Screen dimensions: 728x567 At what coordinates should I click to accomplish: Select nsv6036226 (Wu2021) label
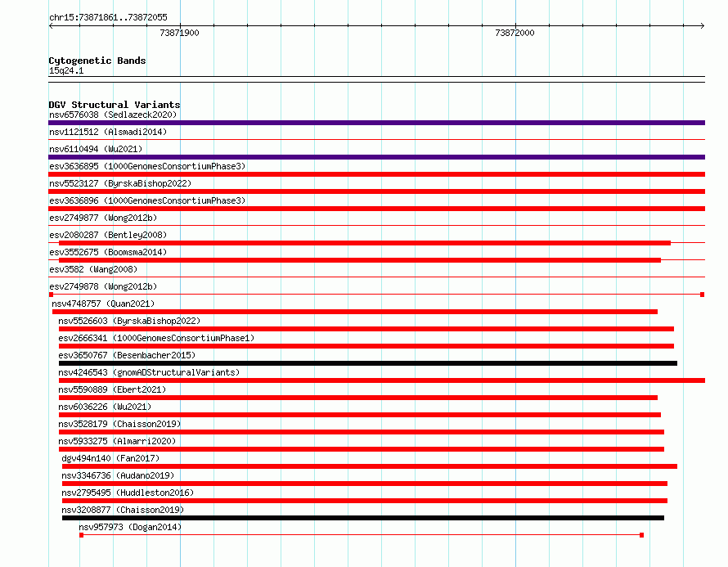[105, 407]
